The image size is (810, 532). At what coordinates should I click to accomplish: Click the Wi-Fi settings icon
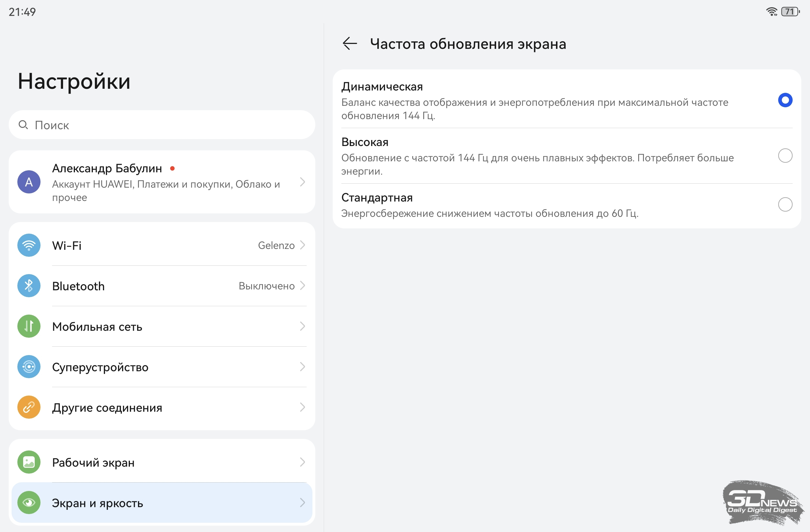(29, 245)
